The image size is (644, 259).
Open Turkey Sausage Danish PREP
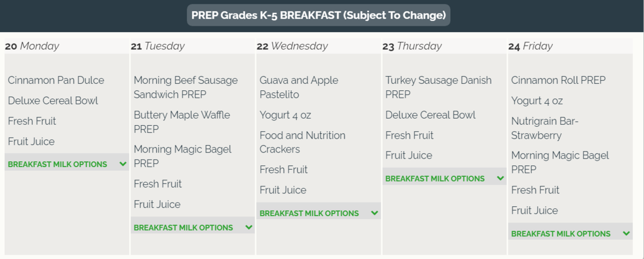pyautogui.click(x=438, y=87)
